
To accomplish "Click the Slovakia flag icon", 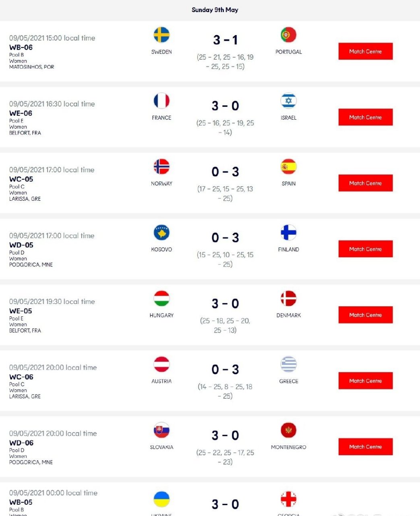I will (161, 430).
